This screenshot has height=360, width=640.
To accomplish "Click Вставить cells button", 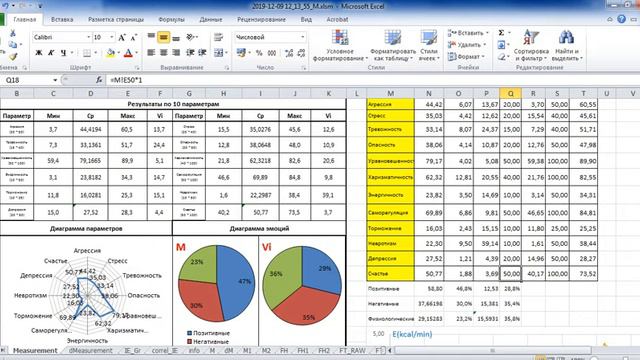I will pos(467,33).
